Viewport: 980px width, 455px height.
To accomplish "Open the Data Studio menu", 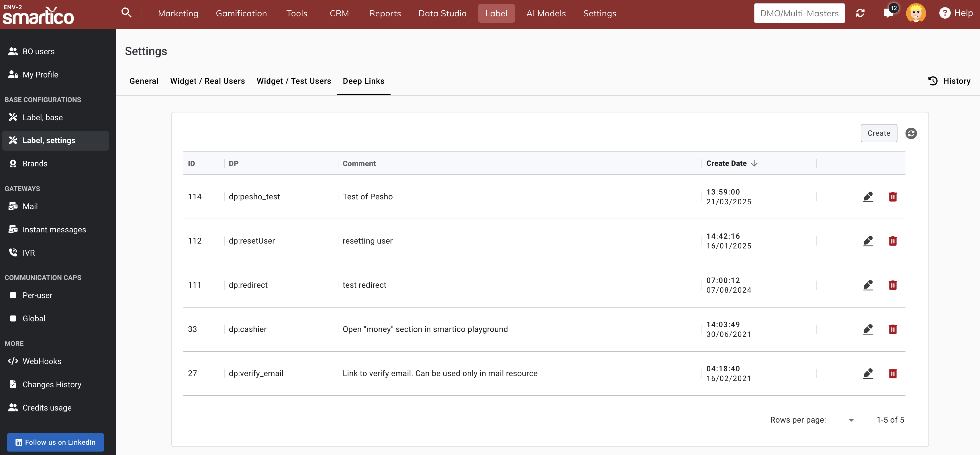I will point(442,13).
